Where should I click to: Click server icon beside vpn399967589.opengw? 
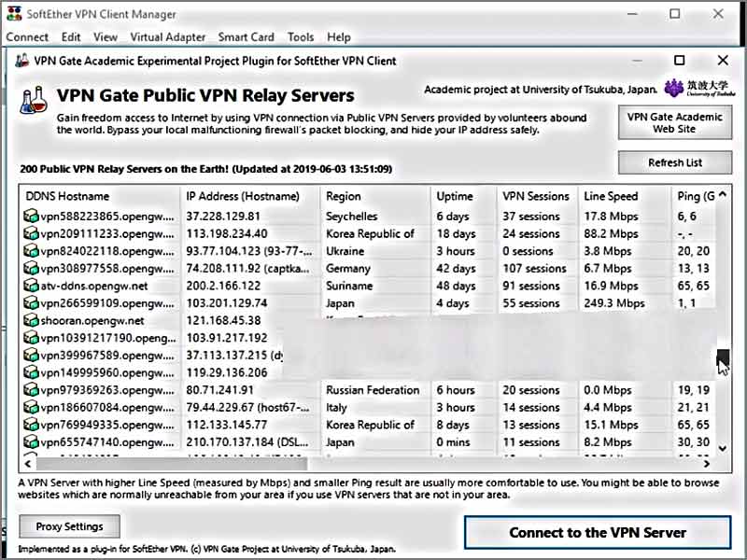(31, 356)
